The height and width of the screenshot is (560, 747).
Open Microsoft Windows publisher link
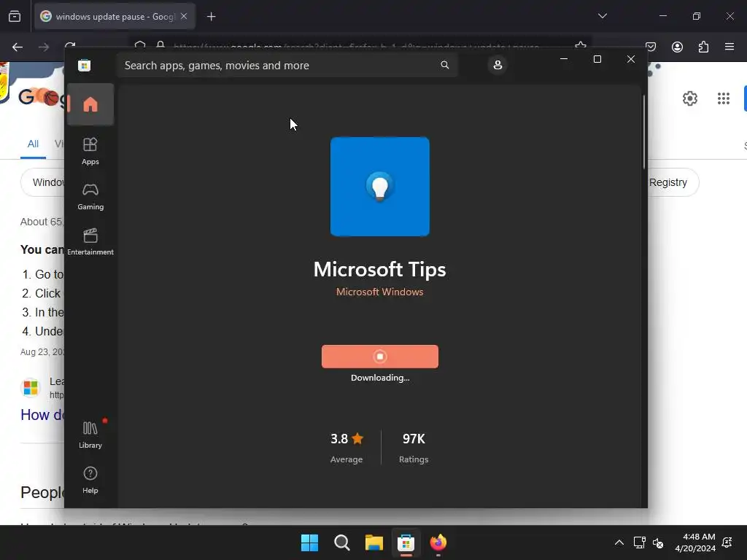379,292
